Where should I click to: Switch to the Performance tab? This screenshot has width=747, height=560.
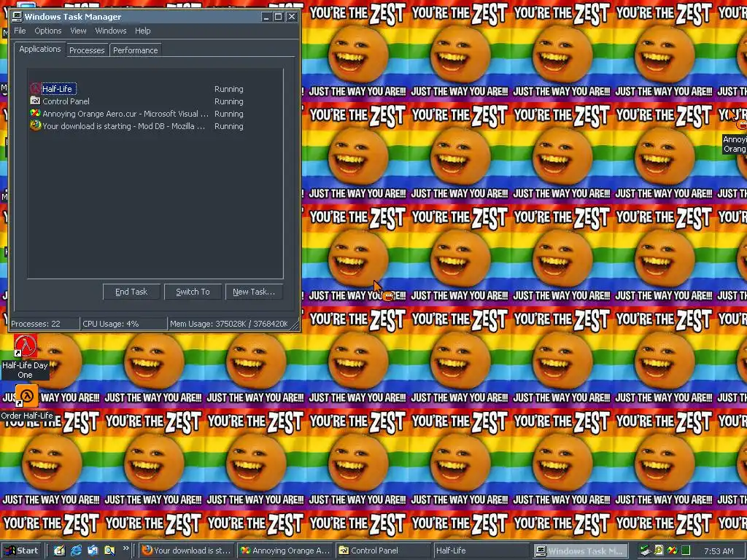coord(135,50)
